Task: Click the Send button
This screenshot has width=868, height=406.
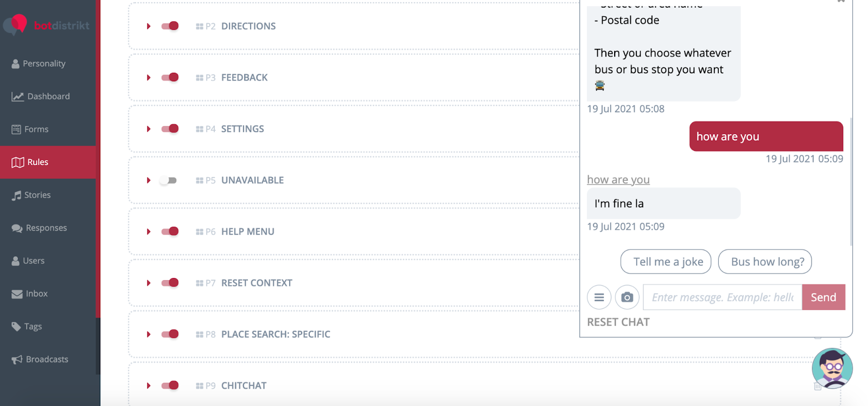Action: pos(824,297)
